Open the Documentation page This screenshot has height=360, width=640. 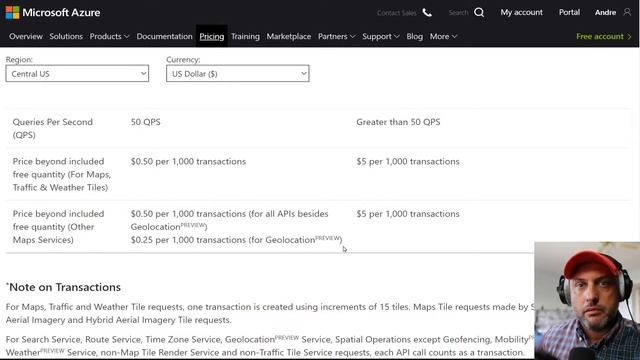click(x=164, y=36)
